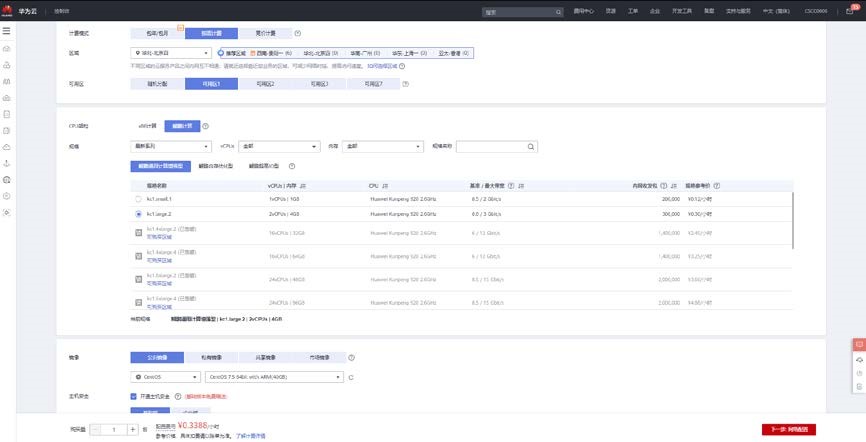
Task: Click 下一步: 网络配置 button
Action: (789, 429)
